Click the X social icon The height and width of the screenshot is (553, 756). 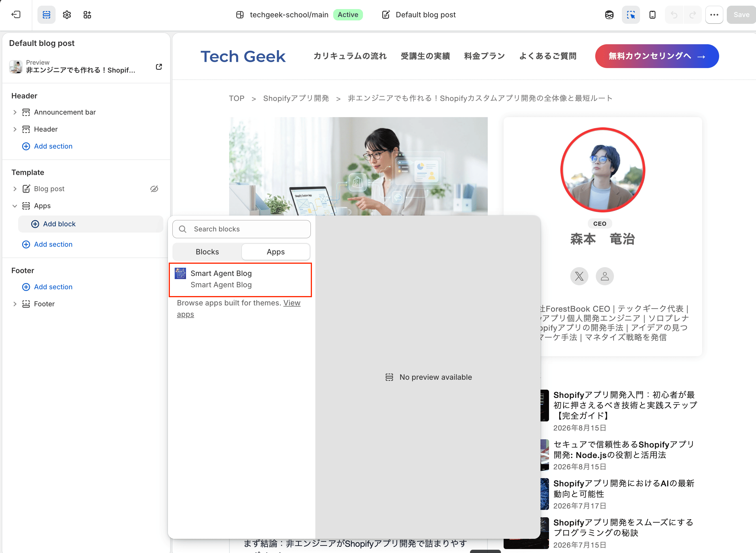(x=579, y=276)
